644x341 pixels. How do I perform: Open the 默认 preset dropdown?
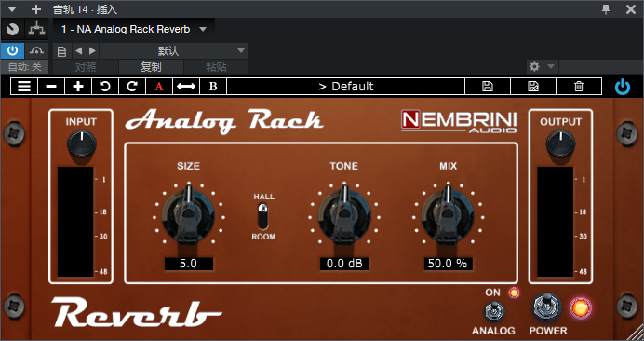tap(173, 51)
